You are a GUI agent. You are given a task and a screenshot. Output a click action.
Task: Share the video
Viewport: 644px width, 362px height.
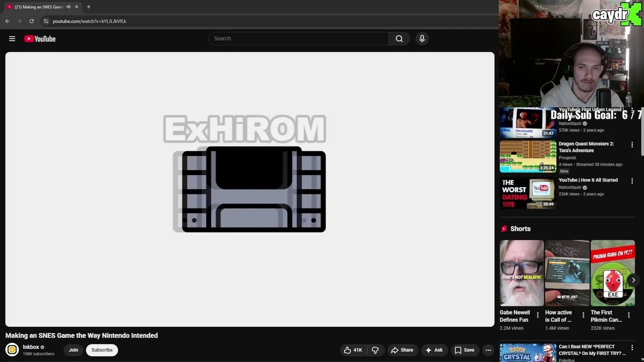(x=402, y=350)
